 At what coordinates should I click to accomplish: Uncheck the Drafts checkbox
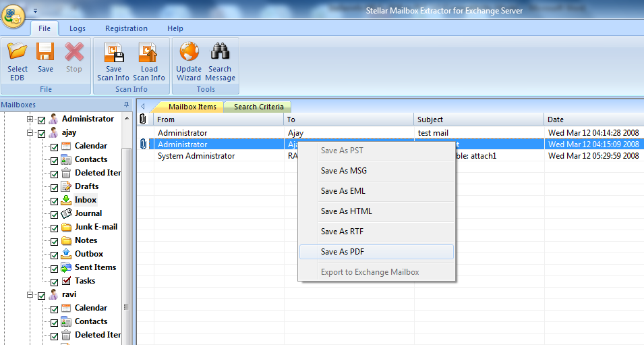54,188
